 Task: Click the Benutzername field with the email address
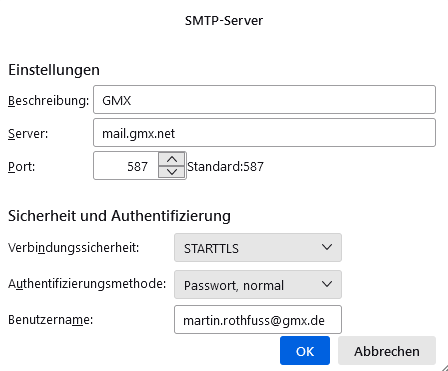(x=258, y=320)
